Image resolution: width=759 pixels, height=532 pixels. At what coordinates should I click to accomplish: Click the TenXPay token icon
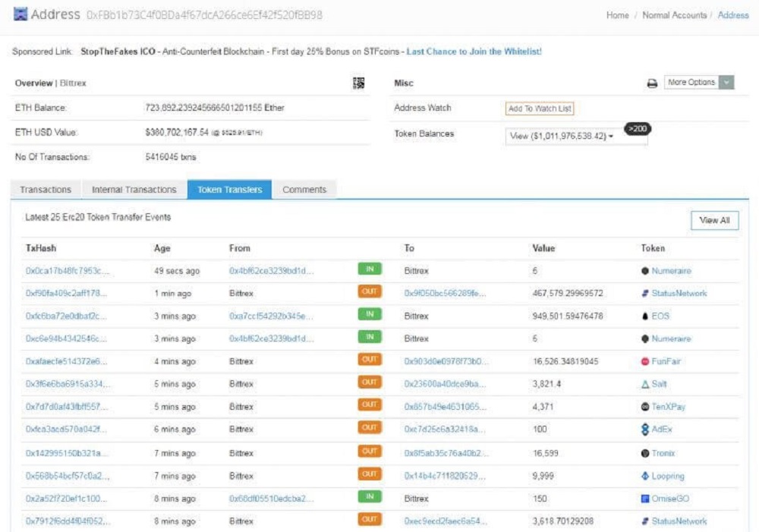[x=644, y=407]
